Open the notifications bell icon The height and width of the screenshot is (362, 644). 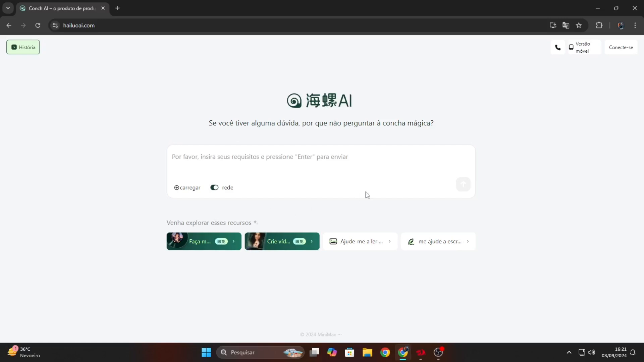point(633,352)
